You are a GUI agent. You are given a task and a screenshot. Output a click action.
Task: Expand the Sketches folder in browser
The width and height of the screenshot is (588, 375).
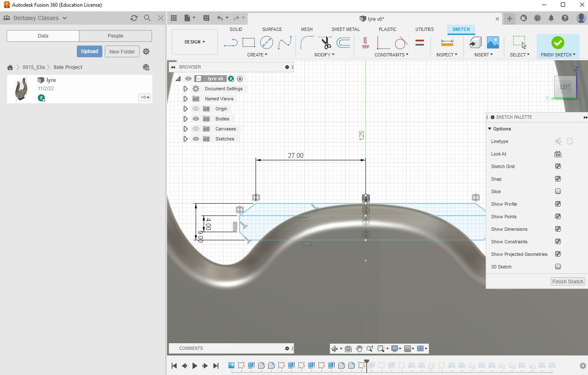click(185, 139)
